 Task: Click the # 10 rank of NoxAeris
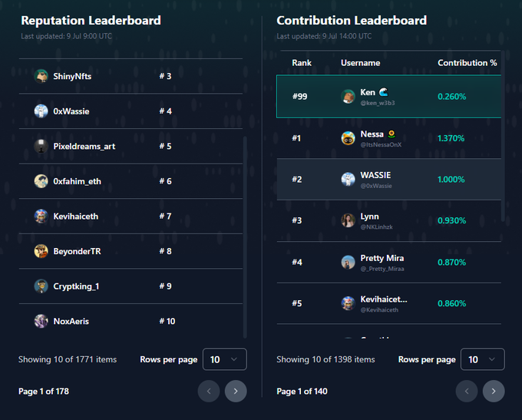tap(167, 321)
